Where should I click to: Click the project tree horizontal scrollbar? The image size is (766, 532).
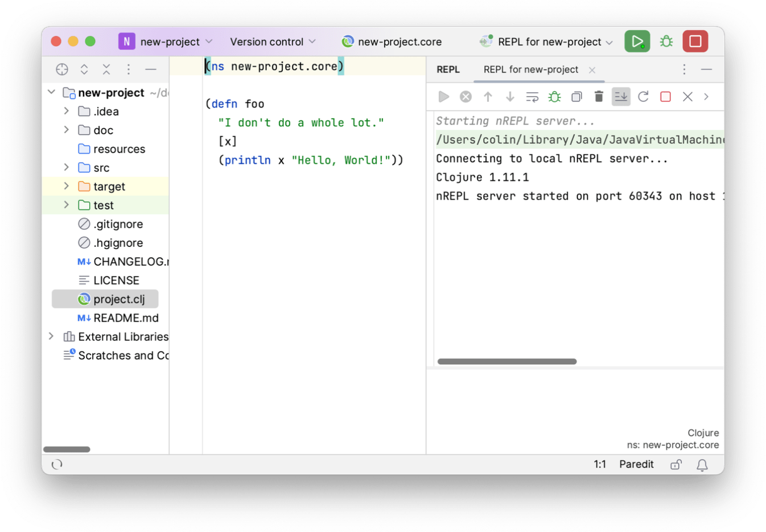pos(67,449)
